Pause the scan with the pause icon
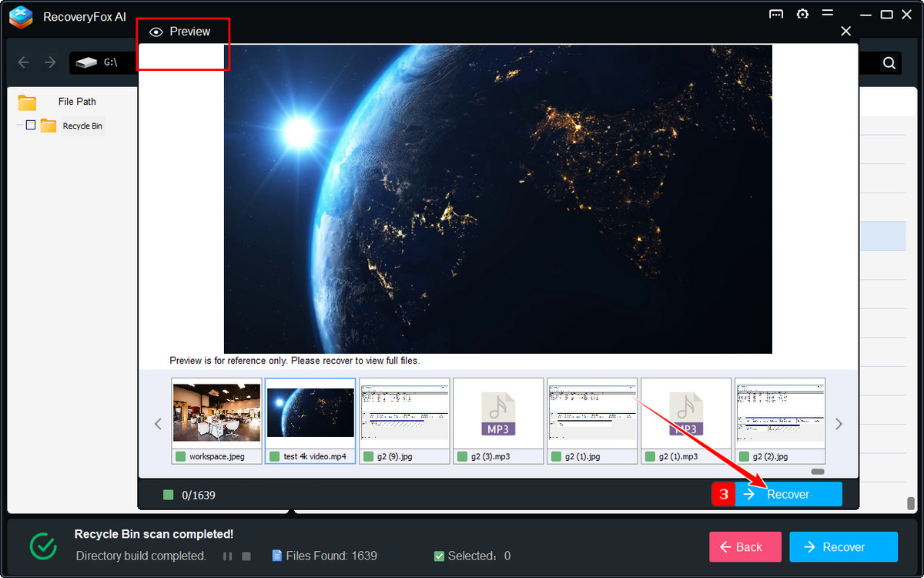Image resolution: width=924 pixels, height=578 pixels. (x=228, y=555)
